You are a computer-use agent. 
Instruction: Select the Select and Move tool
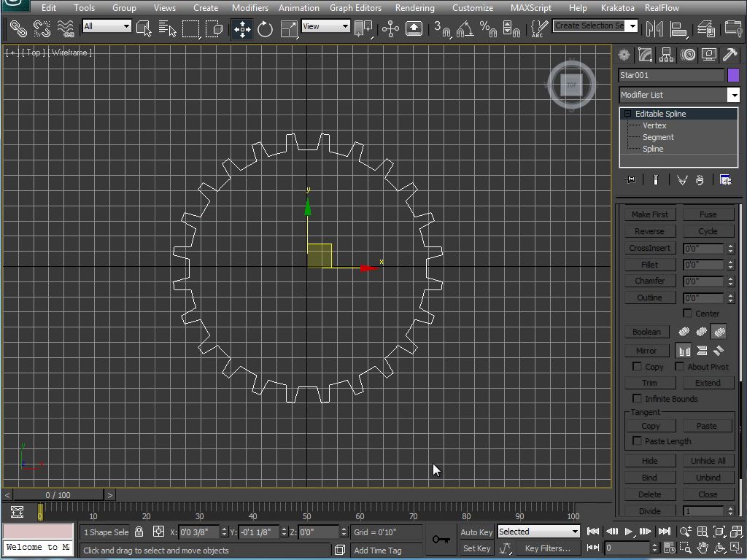[x=242, y=28]
